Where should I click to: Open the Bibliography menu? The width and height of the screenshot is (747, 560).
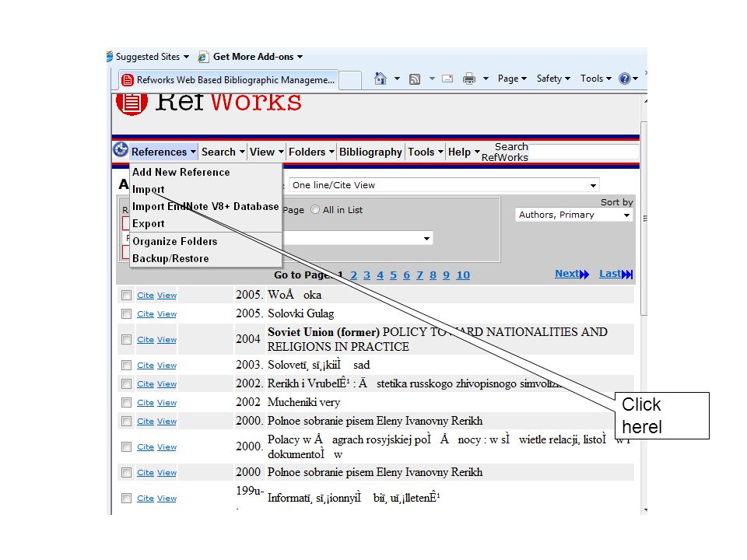tap(370, 152)
